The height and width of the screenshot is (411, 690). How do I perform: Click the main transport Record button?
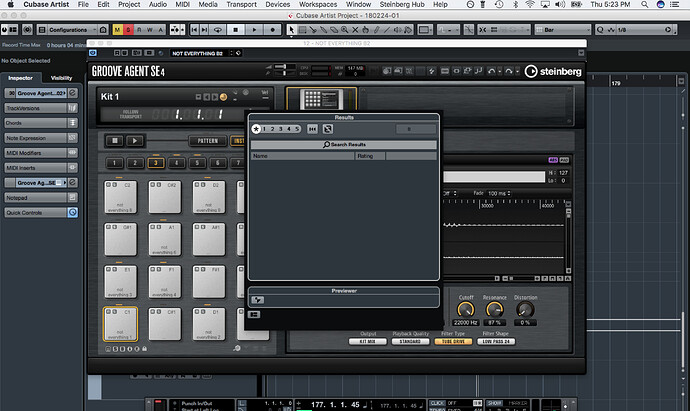click(272, 30)
